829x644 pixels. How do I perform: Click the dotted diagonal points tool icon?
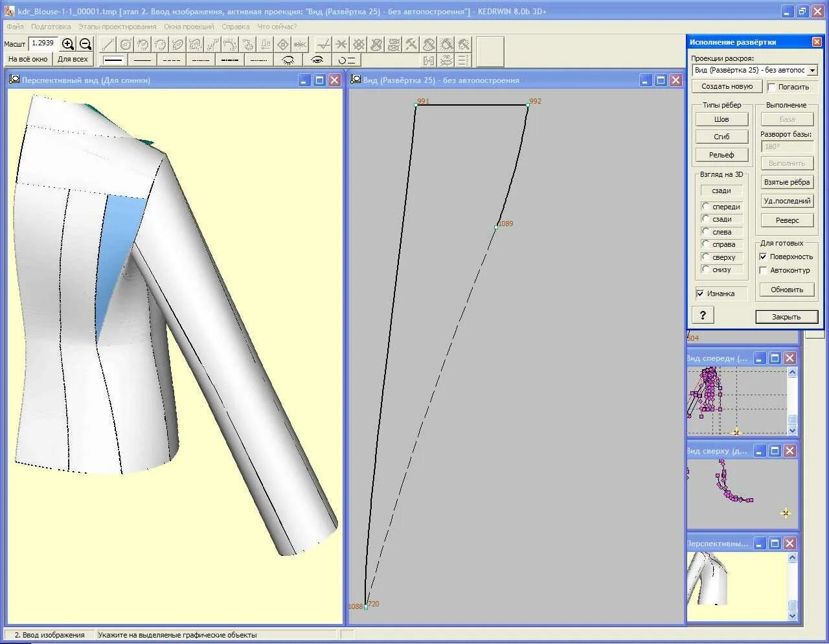pyautogui.click(x=213, y=45)
